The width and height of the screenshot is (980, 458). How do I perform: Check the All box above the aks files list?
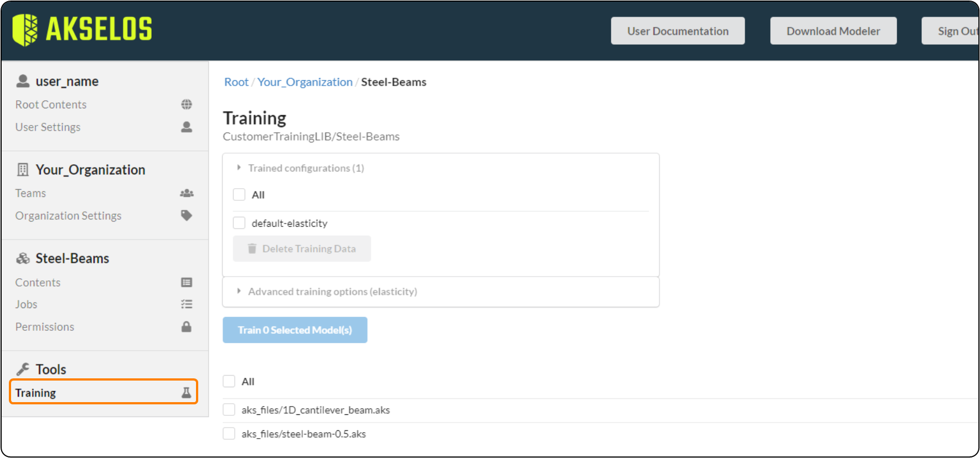229,381
